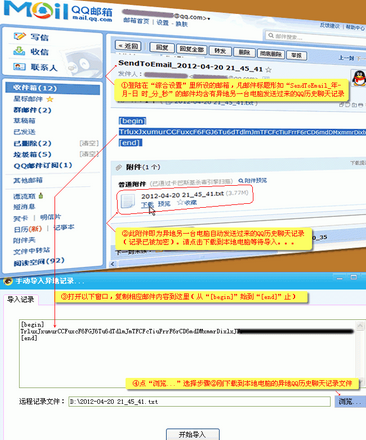This screenshot has width=366, height=440.
Task: Click the QQ penguin avatar icon
Action: (x=359, y=78)
